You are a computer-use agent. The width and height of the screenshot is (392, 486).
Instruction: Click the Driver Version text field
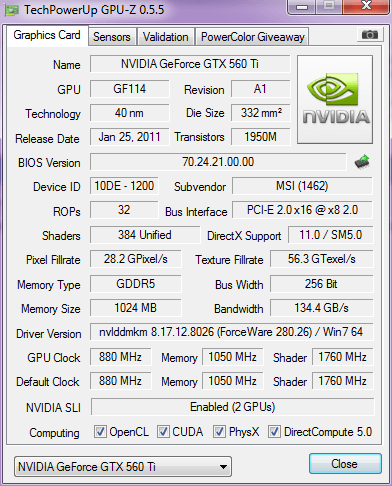click(x=231, y=332)
